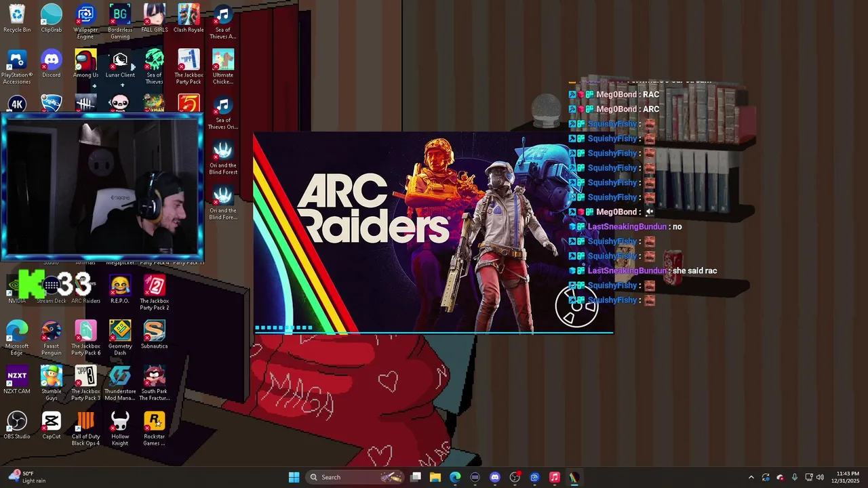The height and width of the screenshot is (488, 868).
Task: Select The Jackbox Party Pack 2 icon
Action: (155, 293)
